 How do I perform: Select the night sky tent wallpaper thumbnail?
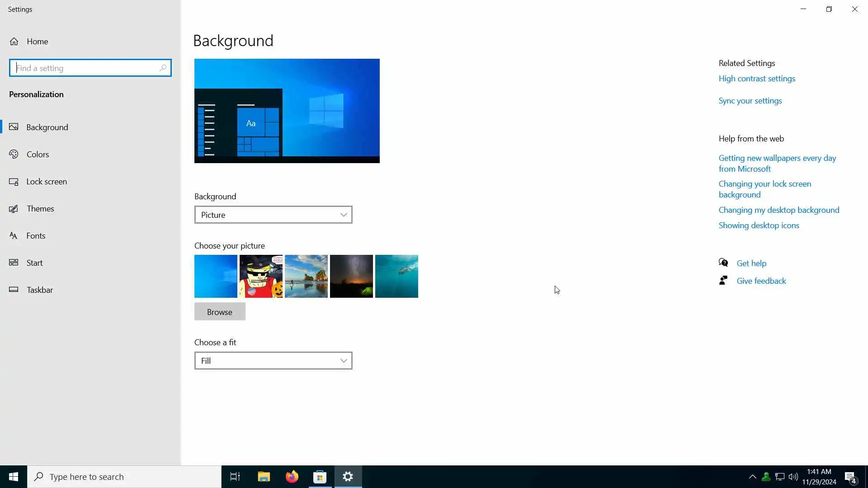[x=351, y=277]
